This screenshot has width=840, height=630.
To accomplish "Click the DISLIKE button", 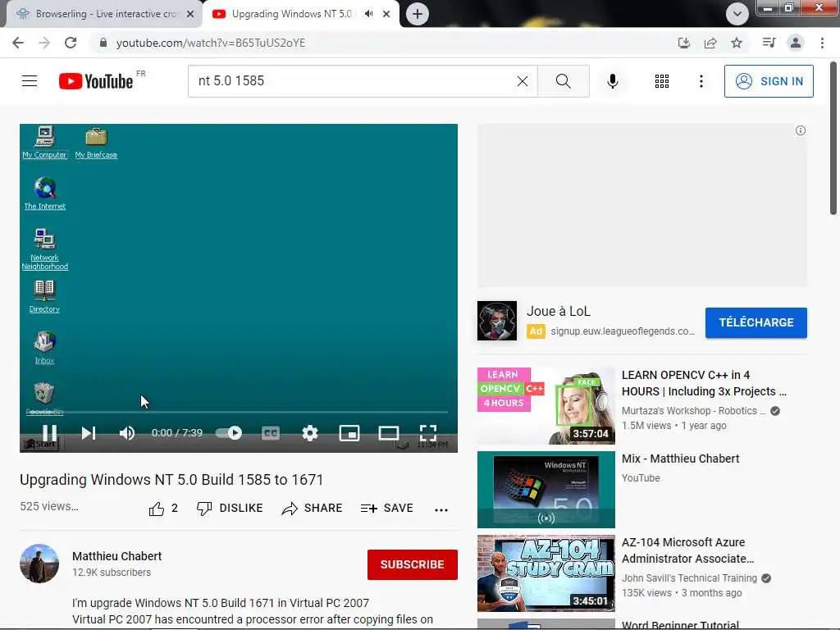I will pyautogui.click(x=230, y=509).
